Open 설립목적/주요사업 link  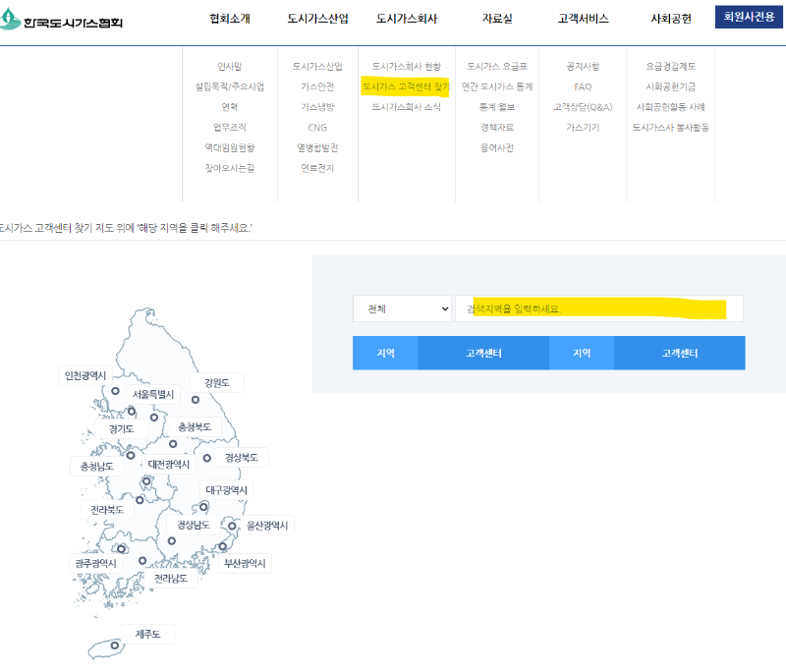(x=230, y=86)
